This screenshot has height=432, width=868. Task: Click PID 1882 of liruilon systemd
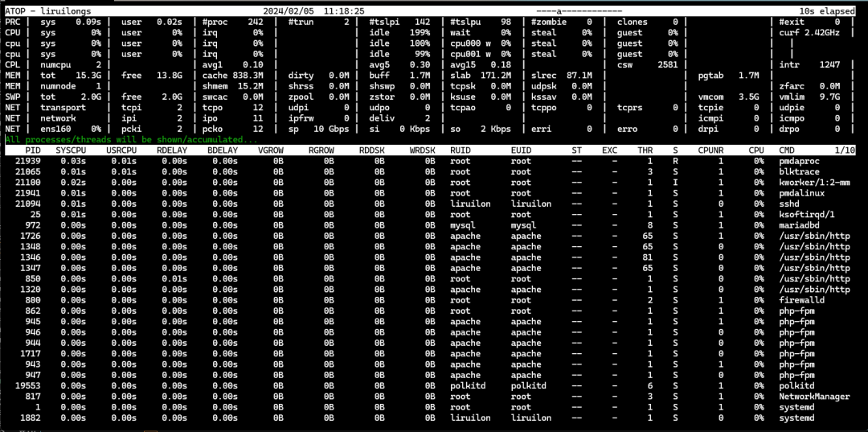pyautogui.click(x=31, y=418)
